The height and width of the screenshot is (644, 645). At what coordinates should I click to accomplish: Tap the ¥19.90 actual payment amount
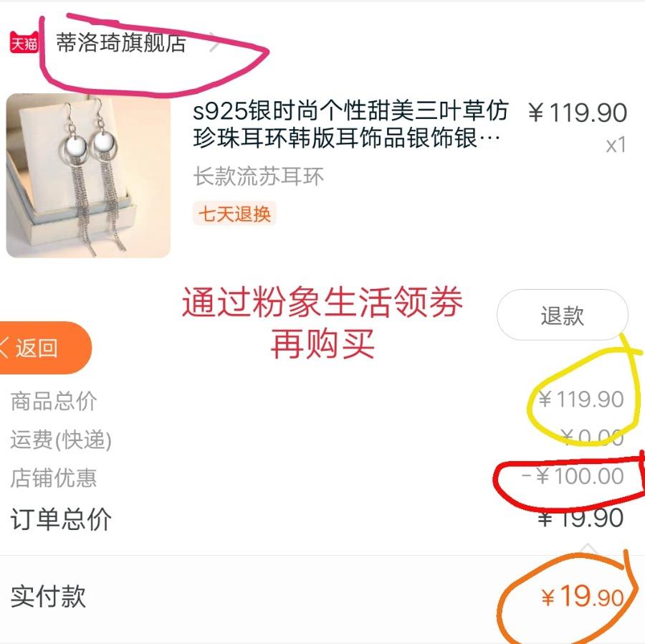[x=583, y=596]
